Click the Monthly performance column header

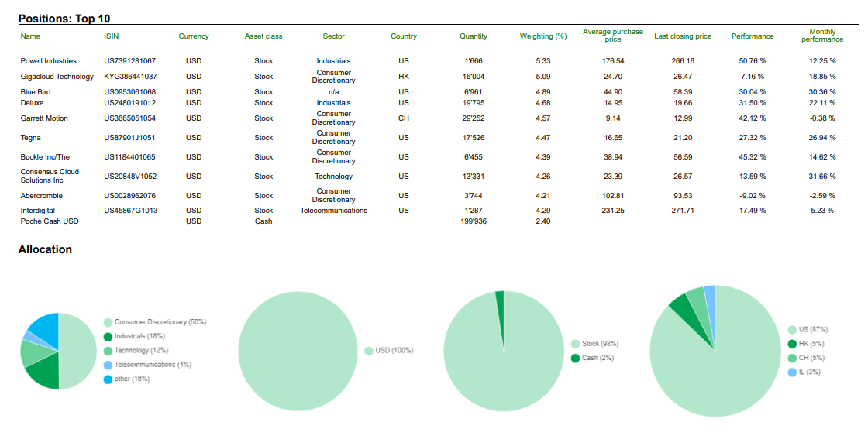tap(822, 36)
